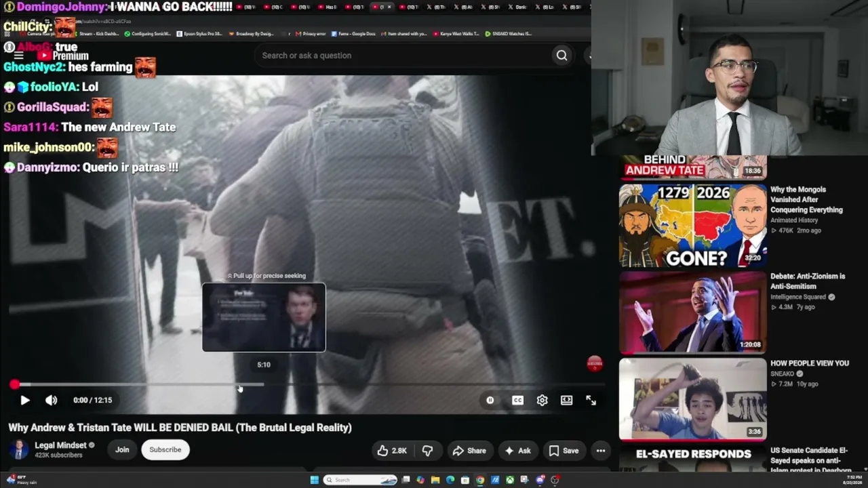
Task: Open Task View on the taskbar
Action: [406, 480]
